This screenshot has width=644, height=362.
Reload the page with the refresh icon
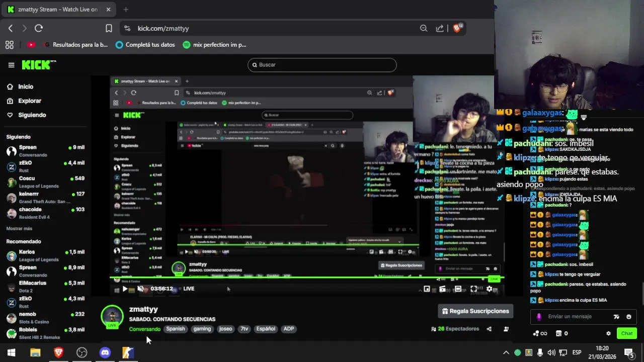(x=39, y=28)
